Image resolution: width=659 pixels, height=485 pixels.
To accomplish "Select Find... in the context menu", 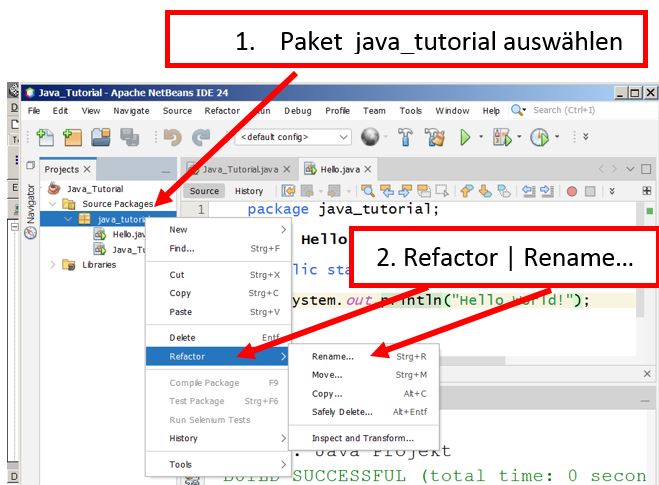I will (219, 249).
